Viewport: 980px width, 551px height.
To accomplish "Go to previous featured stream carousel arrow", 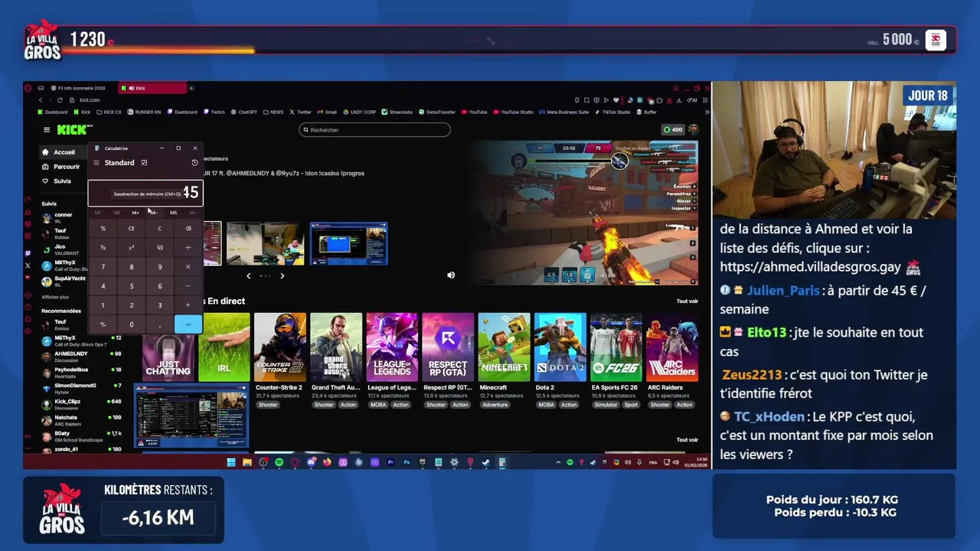I will 248,275.
